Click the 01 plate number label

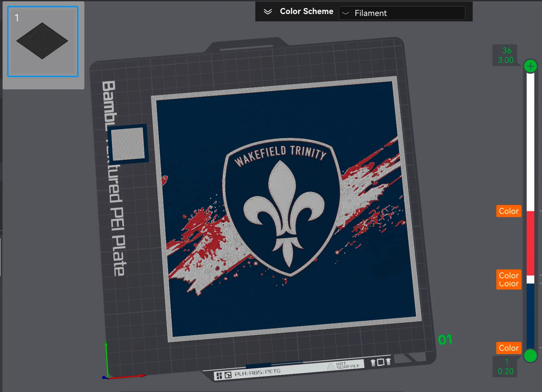[445, 340]
